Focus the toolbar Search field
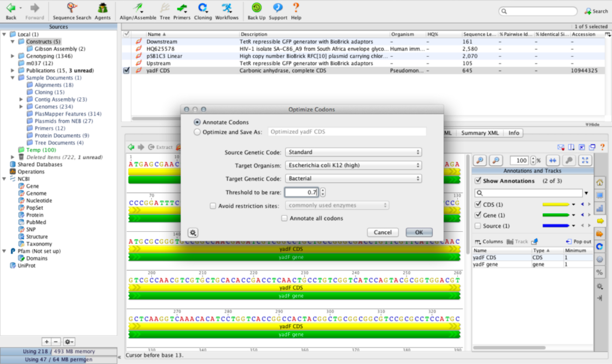This screenshot has height=364, width=612. (x=538, y=11)
